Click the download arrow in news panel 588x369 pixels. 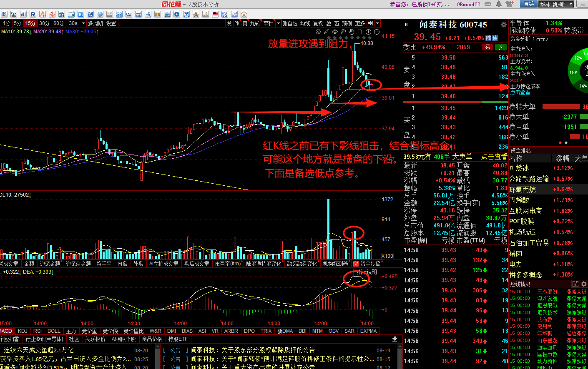(x=395, y=339)
